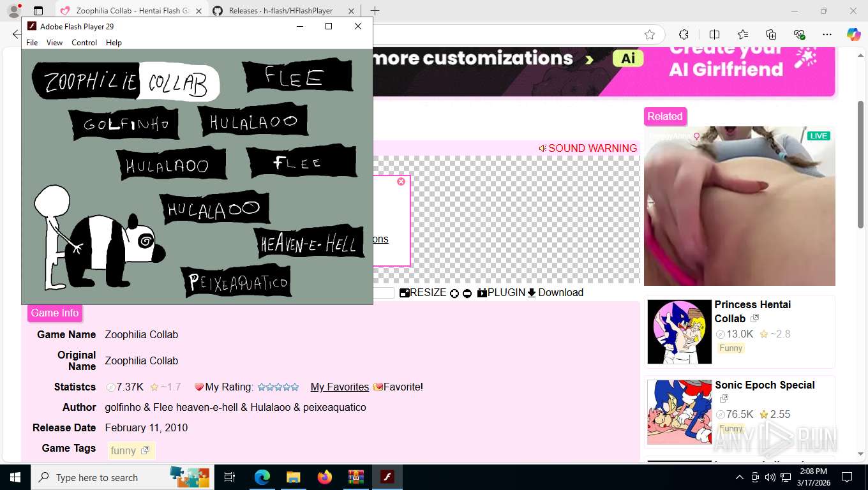Open the Control menu in Flash Player
This screenshot has height=490, width=868.
pos(84,43)
